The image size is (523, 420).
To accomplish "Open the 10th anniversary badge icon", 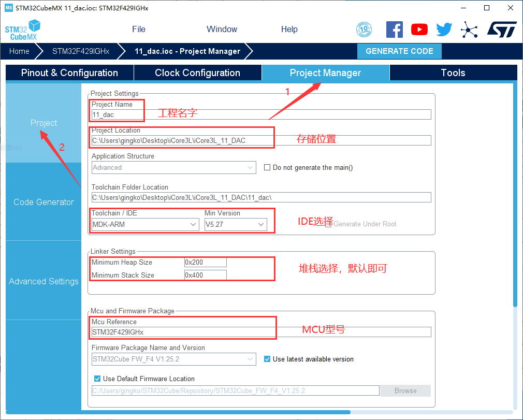I will tap(365, 30).
